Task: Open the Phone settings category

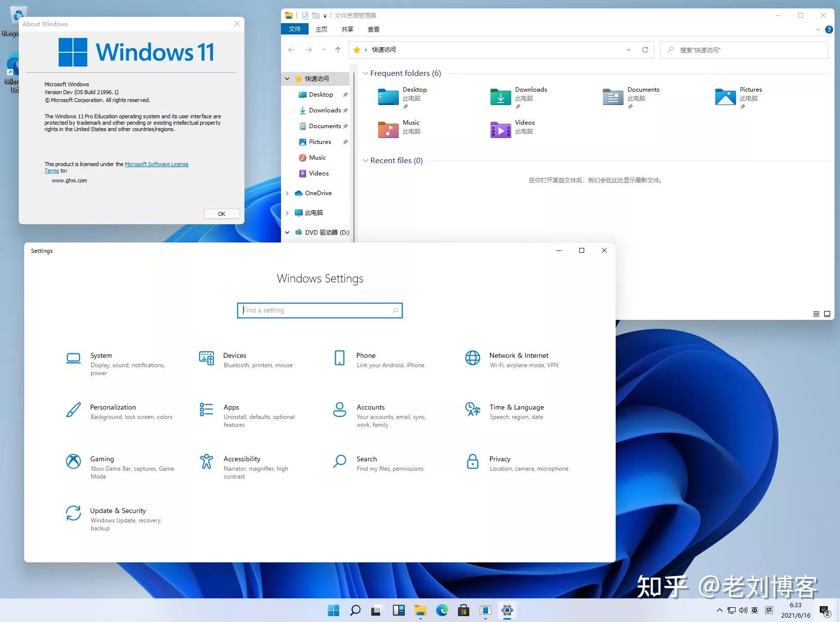Action: (x=379, y=360)
